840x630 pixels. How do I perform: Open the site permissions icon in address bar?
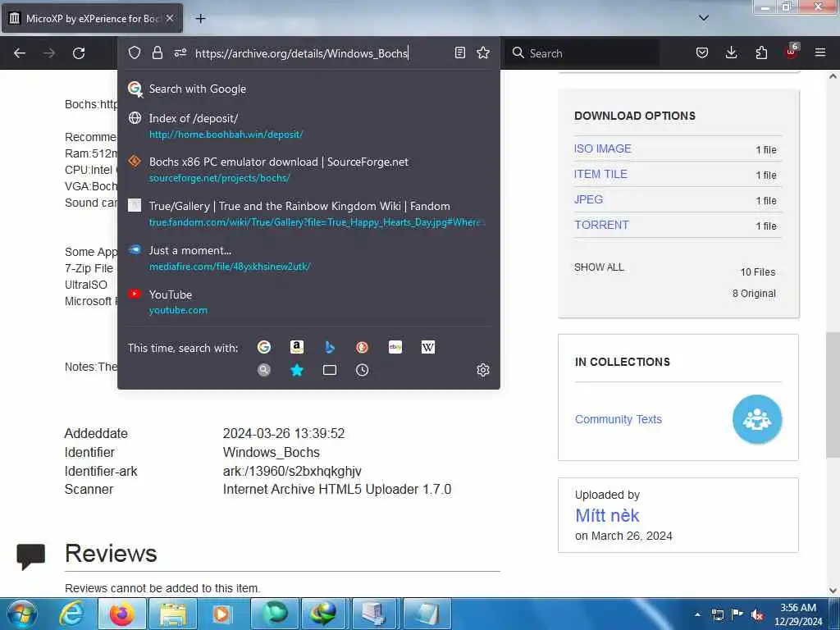pos(180,52)
